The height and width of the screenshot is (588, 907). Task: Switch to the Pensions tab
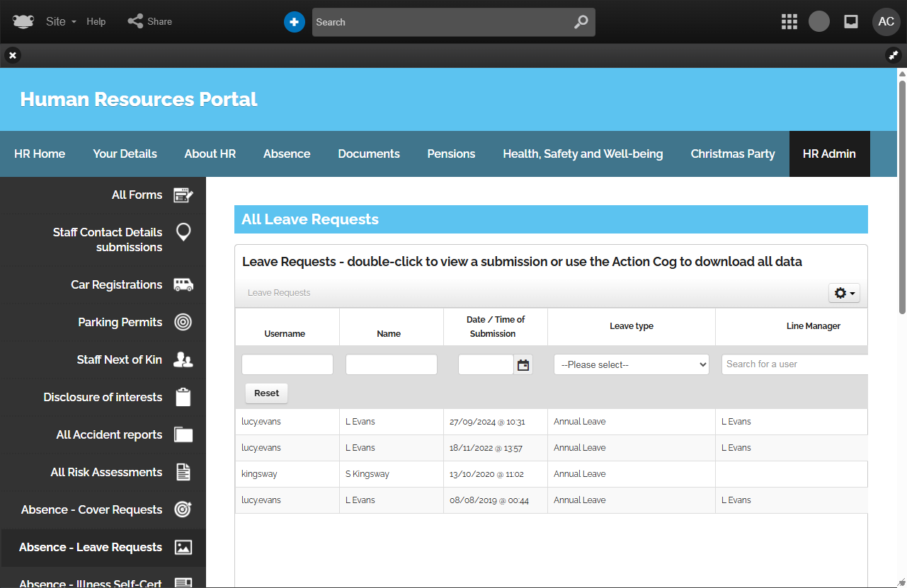click(x=451, y=154)
